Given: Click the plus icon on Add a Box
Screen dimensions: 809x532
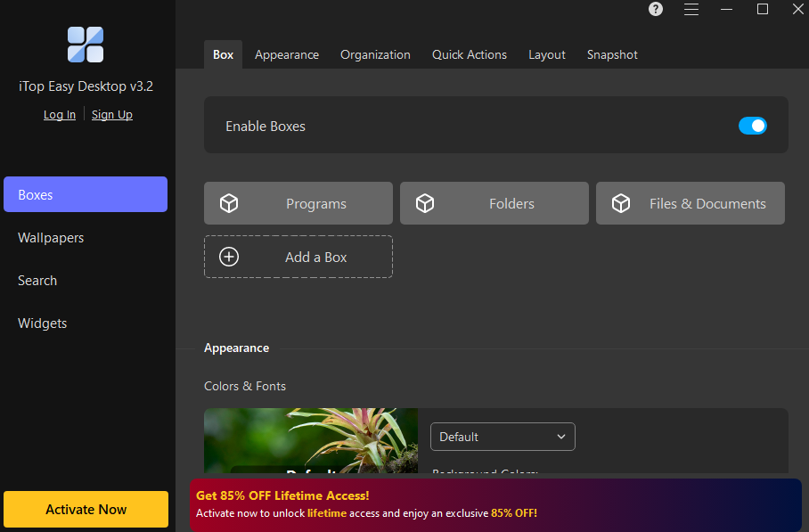Looking at the screenshot, I should pyautogui.click(x=228, y=256).
